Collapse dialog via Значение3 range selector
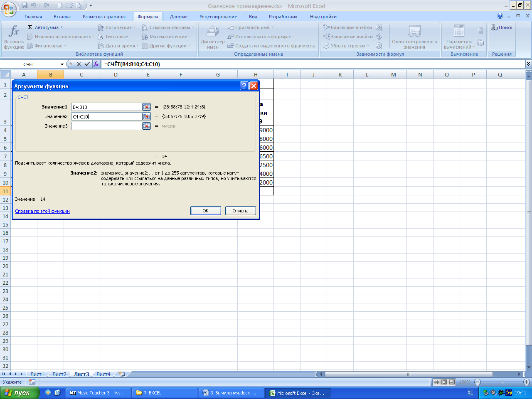The width and height of the screenshot is (532, 399). 146,126
